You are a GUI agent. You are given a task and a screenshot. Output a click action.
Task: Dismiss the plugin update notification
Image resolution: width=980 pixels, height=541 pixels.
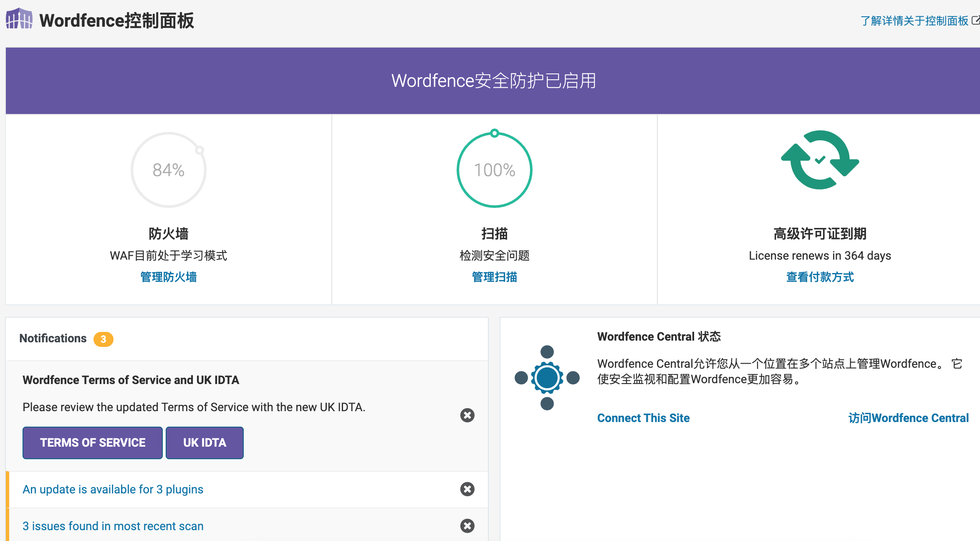[467, 489]
